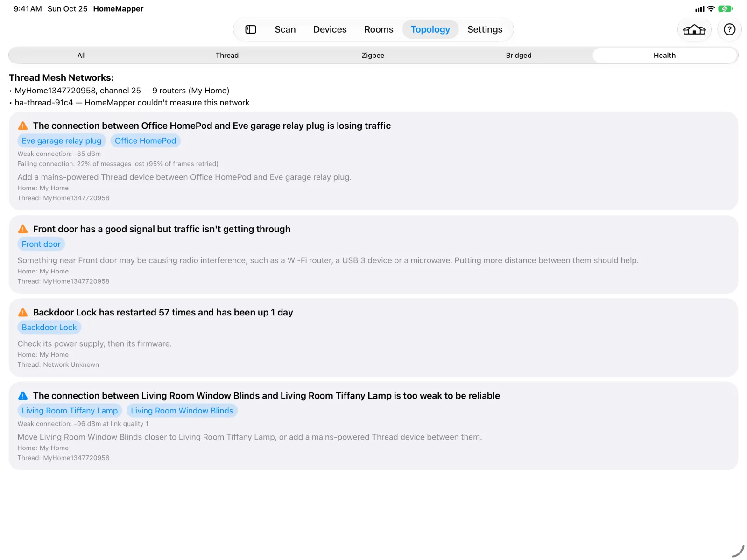
Task: Open the Settings tab
Action: (x=485, y=29)
